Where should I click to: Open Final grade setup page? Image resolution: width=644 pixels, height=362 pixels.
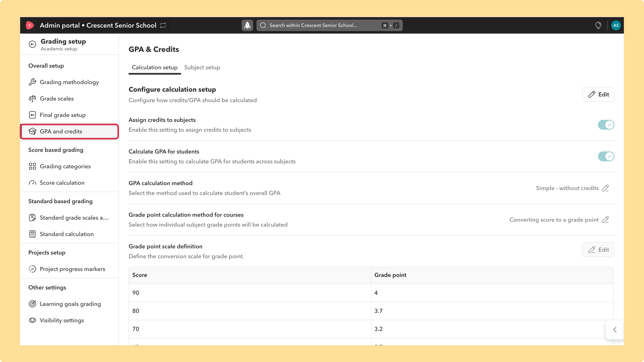coord(69,115)
